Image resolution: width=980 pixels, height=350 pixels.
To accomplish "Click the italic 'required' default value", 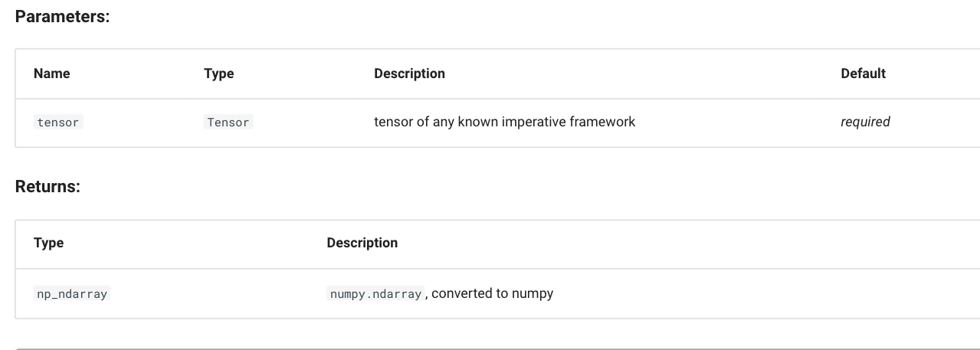I will 865,122.
